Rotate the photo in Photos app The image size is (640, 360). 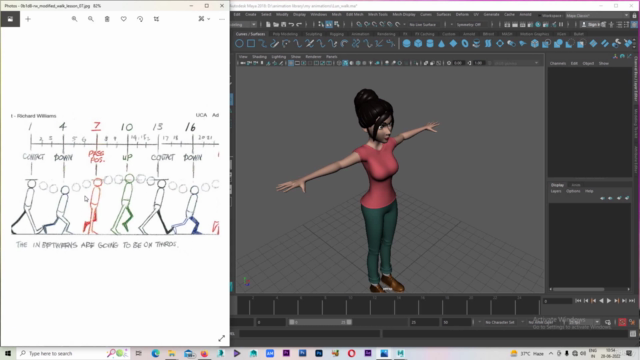[x=140, y=19]
